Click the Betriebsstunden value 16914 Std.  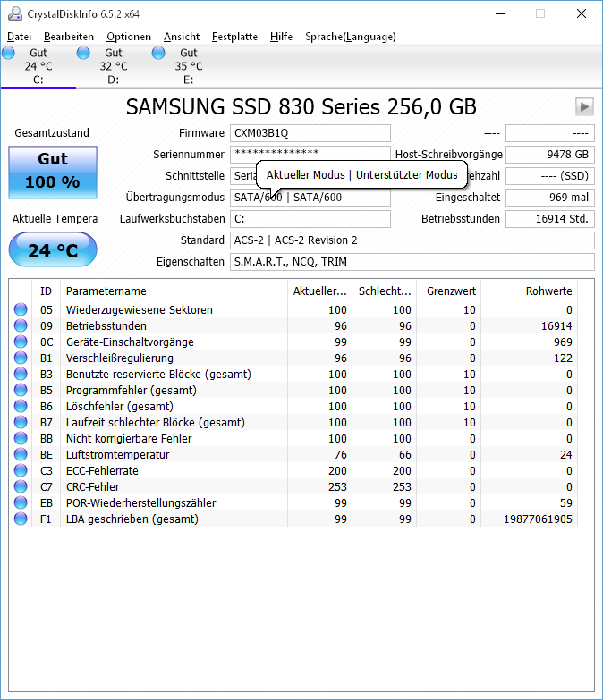click(x=550, y=219)
